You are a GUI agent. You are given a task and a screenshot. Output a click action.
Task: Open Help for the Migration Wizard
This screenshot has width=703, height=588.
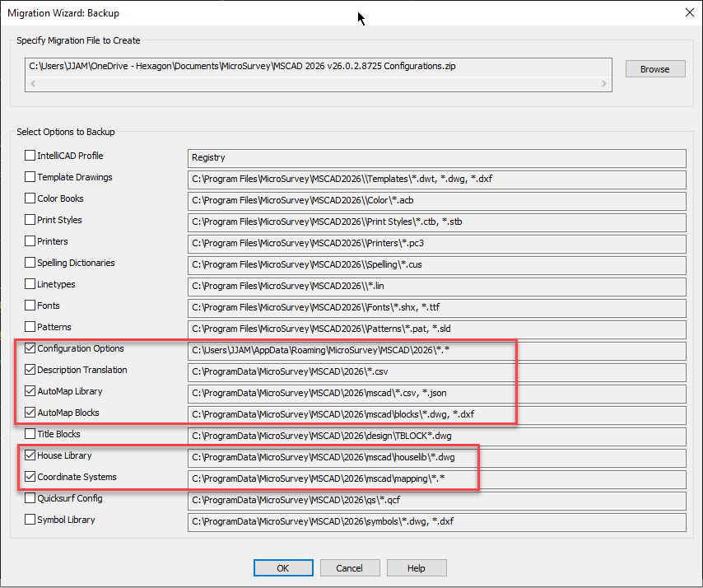(417, 567)
